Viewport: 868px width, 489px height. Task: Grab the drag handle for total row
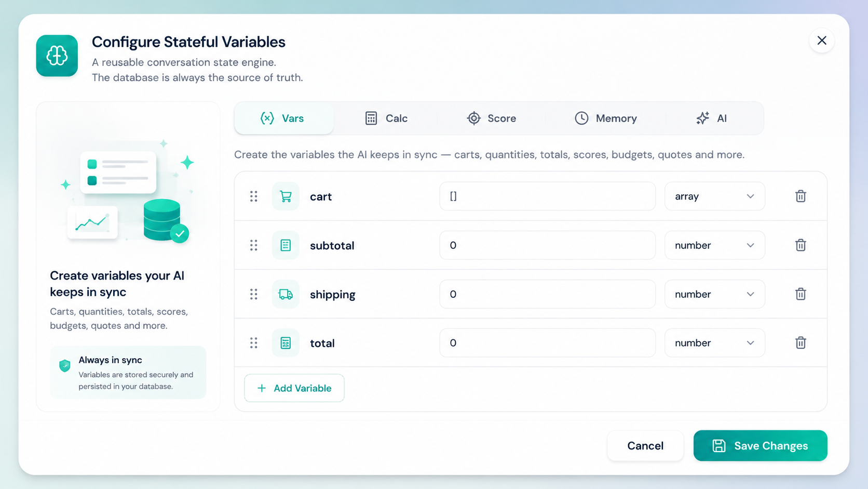pyautogui.click(x=253, y=343)
